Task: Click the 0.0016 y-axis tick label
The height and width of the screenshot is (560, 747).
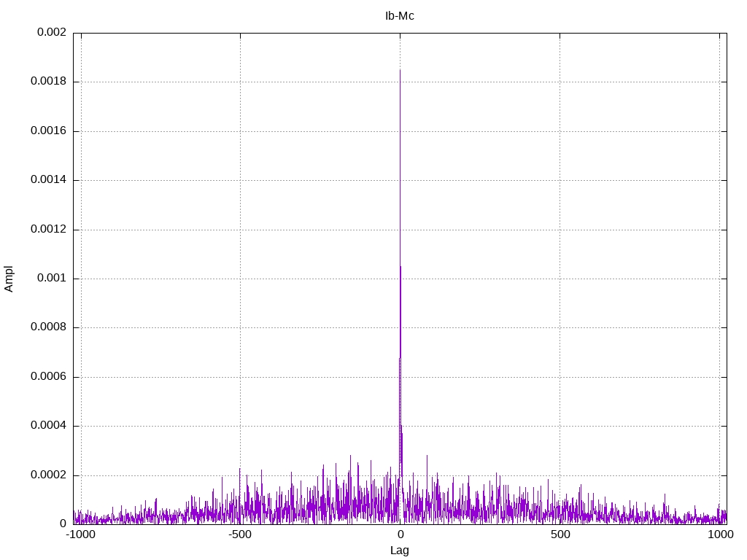Action: point(48,131)
